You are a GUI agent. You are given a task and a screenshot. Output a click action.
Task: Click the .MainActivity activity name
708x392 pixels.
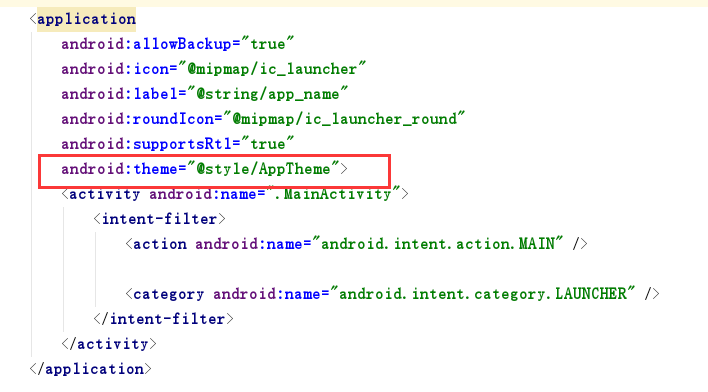[x=333, y=194]
